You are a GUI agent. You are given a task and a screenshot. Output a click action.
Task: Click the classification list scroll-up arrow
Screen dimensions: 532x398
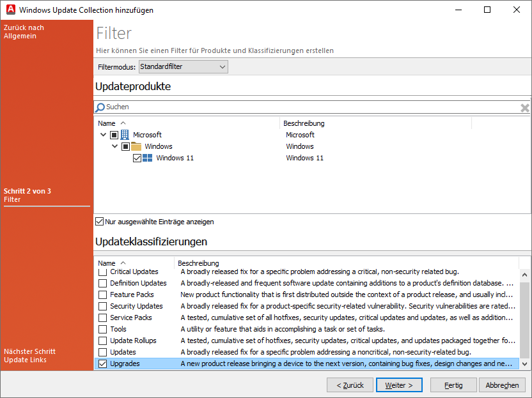pos(524,275)
